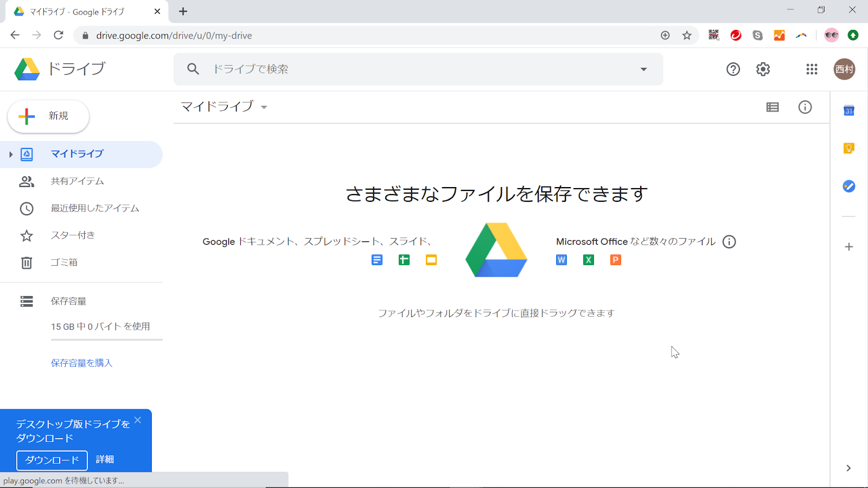Open a new browser tab

[183, 11]
